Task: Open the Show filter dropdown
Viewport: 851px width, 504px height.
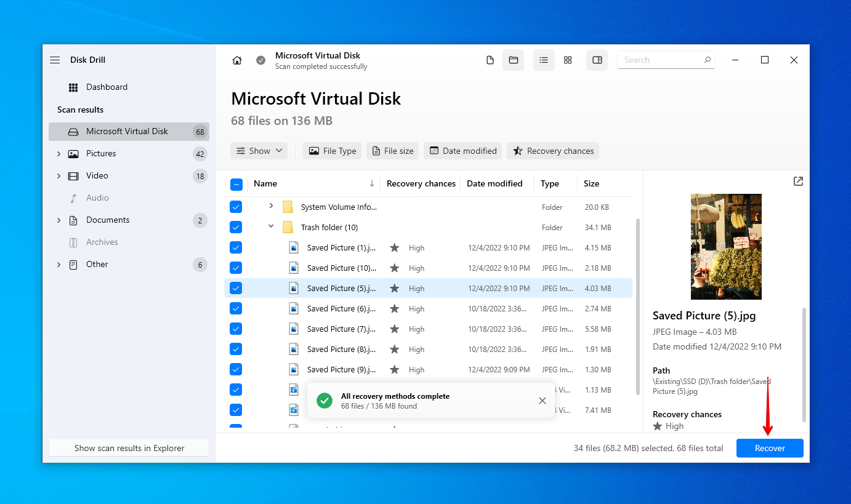Action: (259, 151)
